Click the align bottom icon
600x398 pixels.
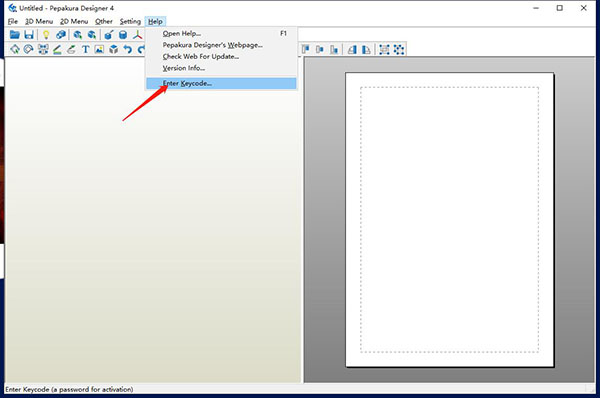click(334, 49)
